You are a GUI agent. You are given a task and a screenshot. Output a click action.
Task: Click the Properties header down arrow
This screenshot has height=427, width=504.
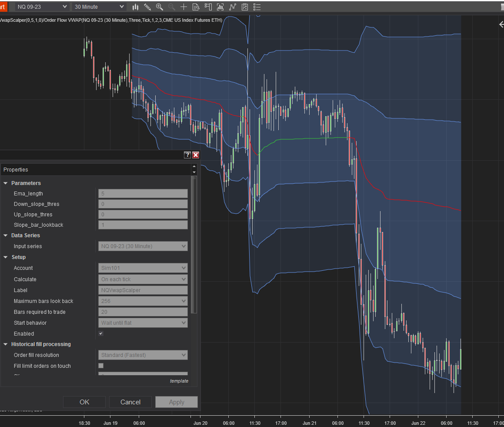(x=194, y=172)
